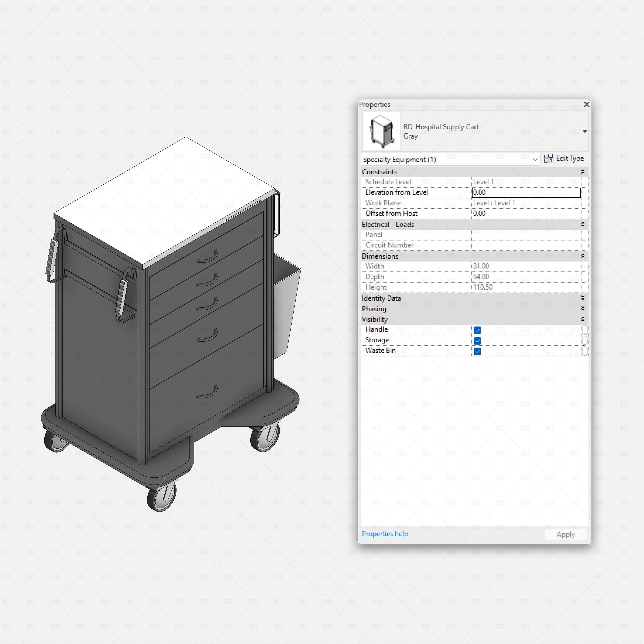Open the Properties help link
Viewport: 644px width, 644px height.
tap(385, 534)
